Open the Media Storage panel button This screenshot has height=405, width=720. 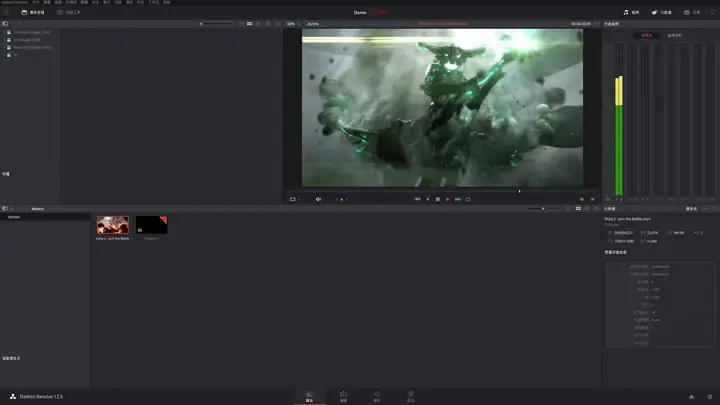click(x=33, y=12)
